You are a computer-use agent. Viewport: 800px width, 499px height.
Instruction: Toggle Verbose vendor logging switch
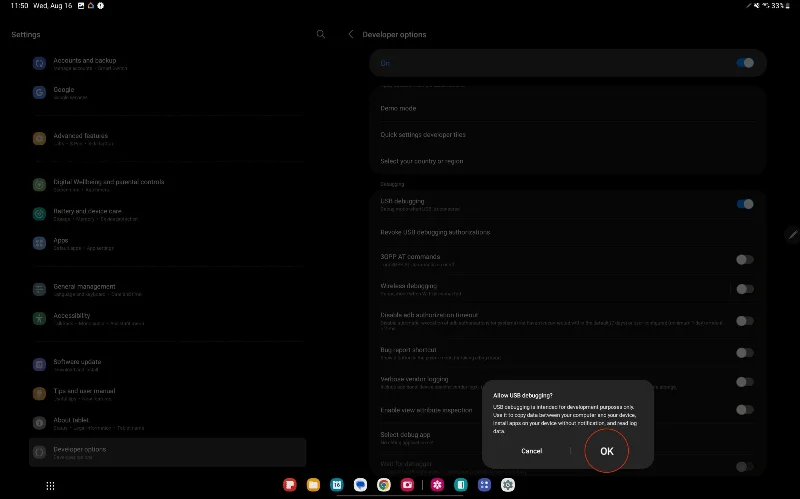click(745, 382)
